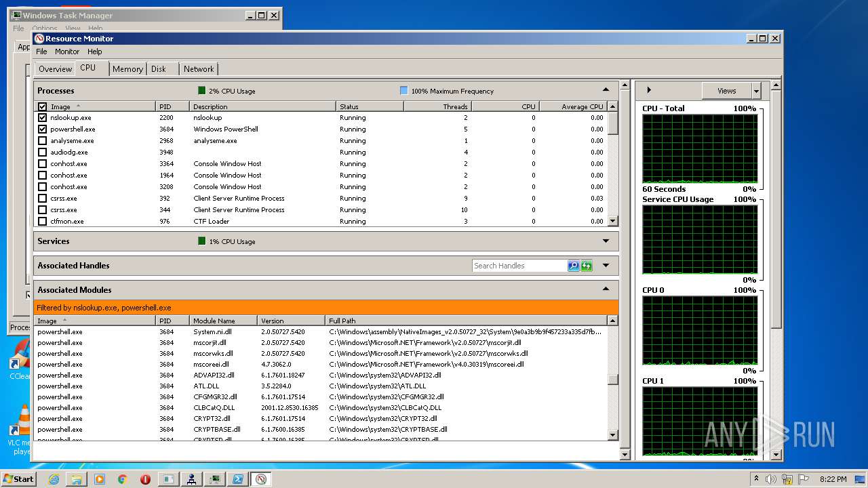
Task: Click the volume speaker tray icon
Action: pyautogui.click(x=771, y=479)
